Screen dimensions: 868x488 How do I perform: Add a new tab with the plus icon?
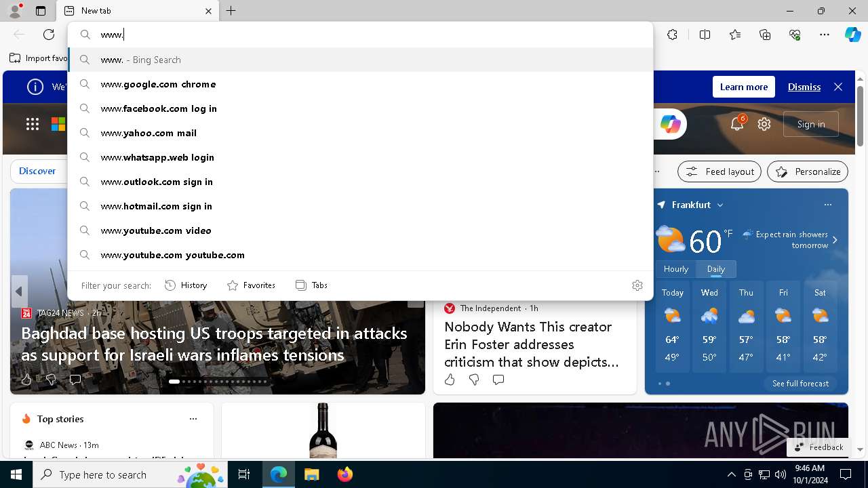[x=231, y=11]
